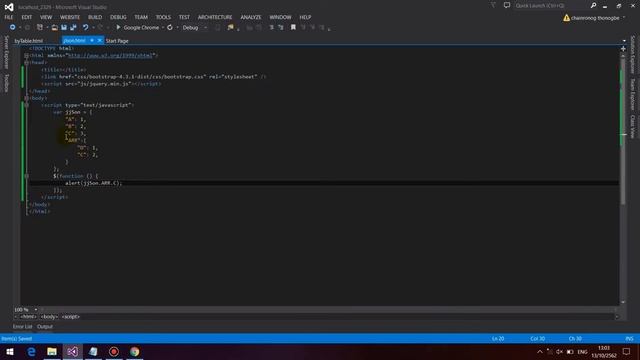Open the FILE menu
The height and width of the screenshot is (360, 640).
click(9, 17)
